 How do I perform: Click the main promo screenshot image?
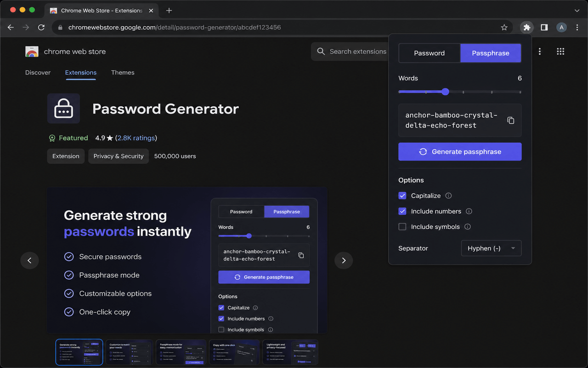[187, 260]
